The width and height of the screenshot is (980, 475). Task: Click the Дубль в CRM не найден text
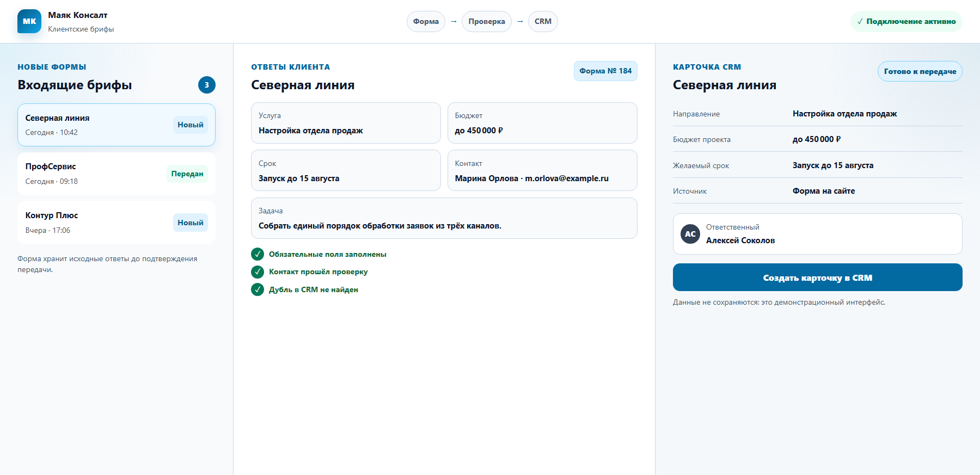click(x=314, y=289)
